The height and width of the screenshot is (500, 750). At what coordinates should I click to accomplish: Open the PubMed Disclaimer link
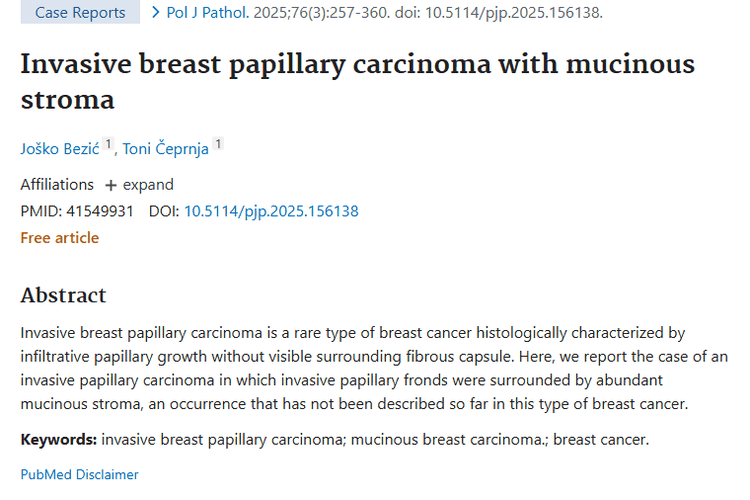click(79, 474)
